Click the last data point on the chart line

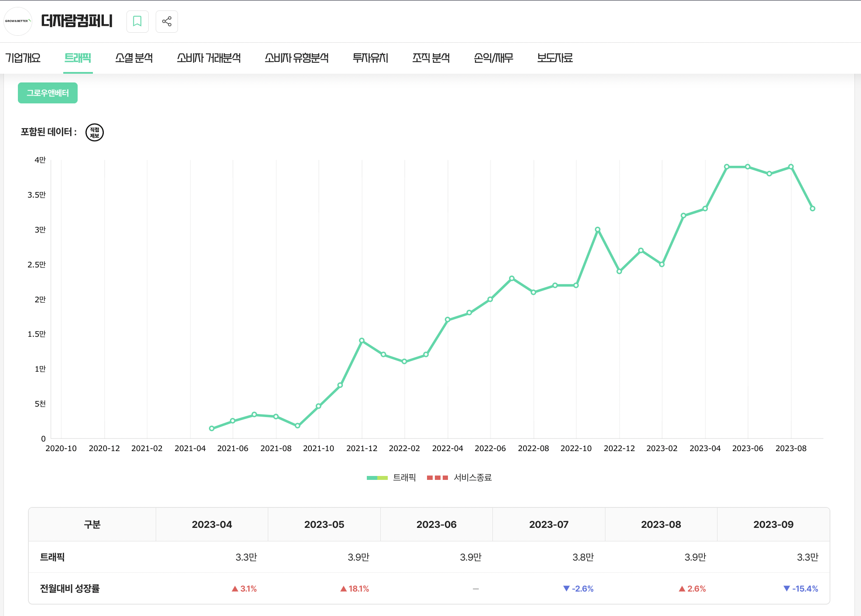(812, 209)
